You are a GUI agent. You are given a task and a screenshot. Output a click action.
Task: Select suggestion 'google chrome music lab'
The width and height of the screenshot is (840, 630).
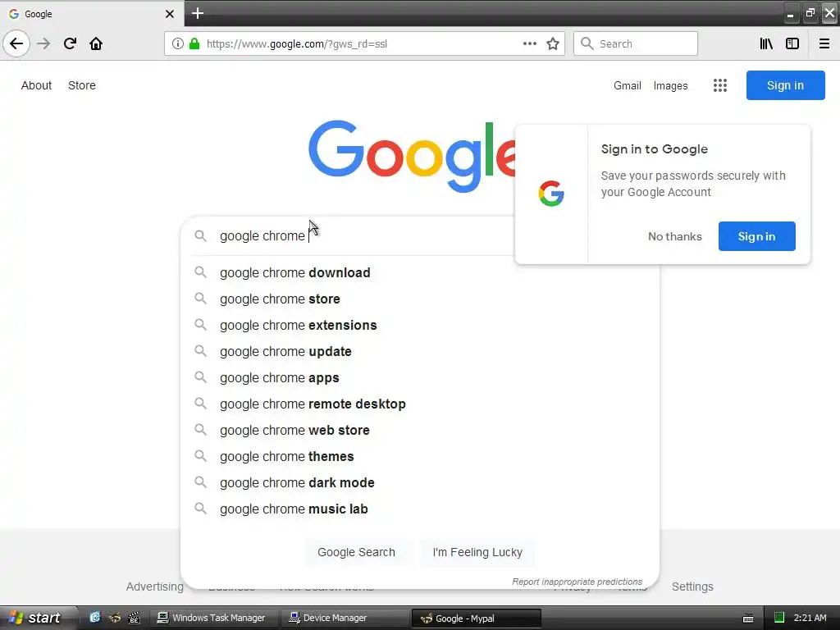coord(420,509)
